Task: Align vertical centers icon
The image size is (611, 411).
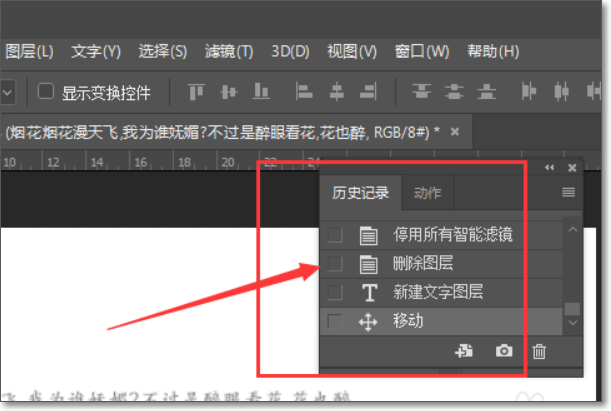Action: click(229, 92)
